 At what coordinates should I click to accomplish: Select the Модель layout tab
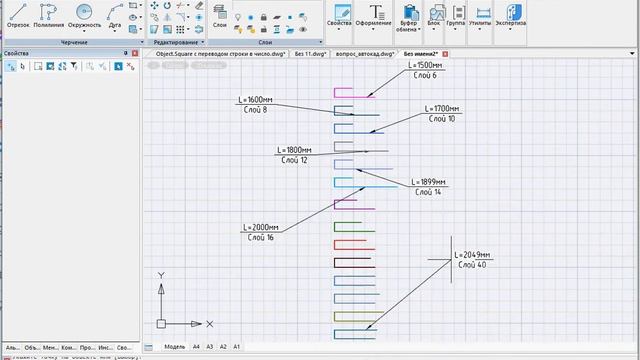click(x=175, y=347)
